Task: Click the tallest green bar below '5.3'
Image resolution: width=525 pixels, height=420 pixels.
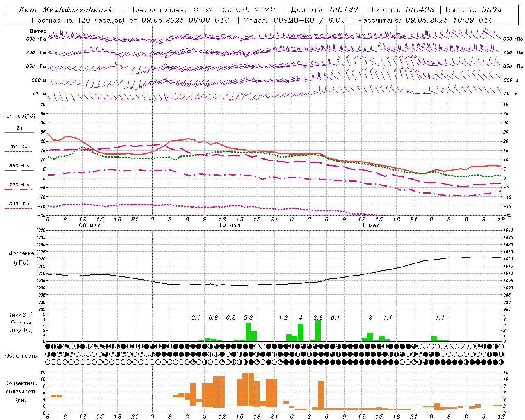Action: (x=248, y=332)
